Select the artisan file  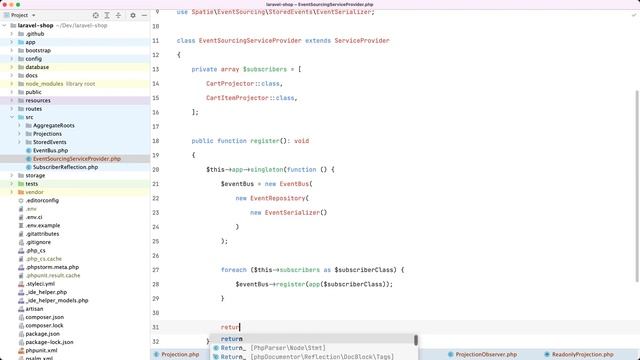pyautogui.click(x=34, y=309)
